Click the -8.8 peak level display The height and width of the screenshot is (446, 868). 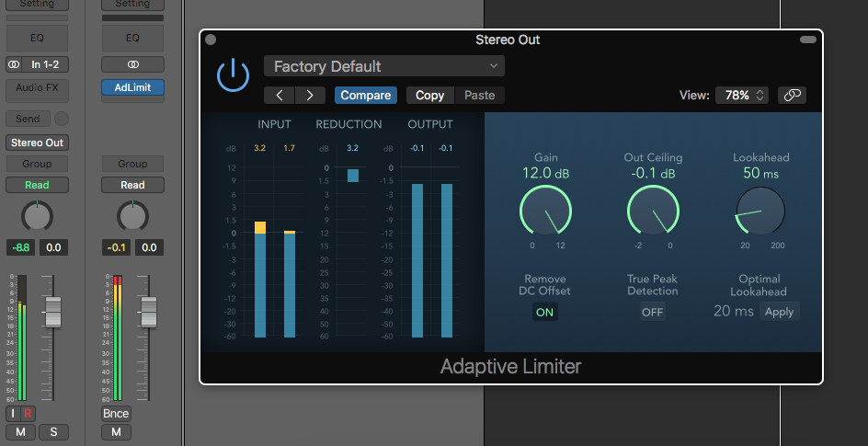tap(20, 247)
